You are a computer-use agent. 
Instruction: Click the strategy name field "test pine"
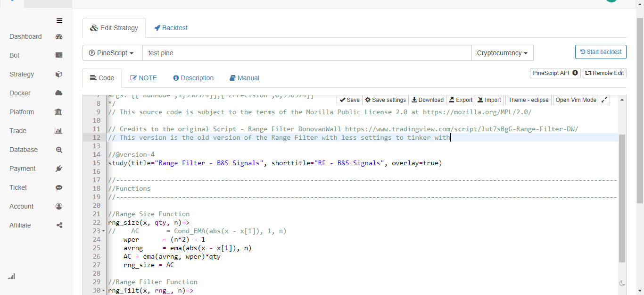307,53
